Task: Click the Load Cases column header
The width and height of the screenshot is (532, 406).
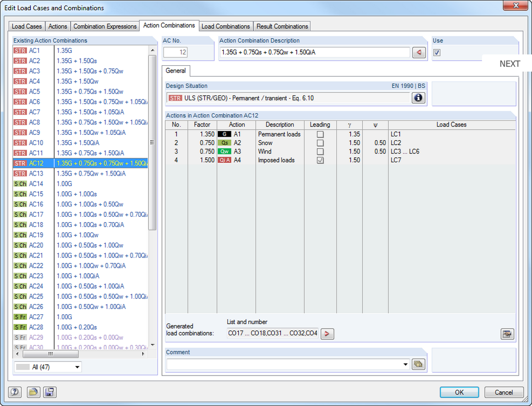Action: click(452, 125)
